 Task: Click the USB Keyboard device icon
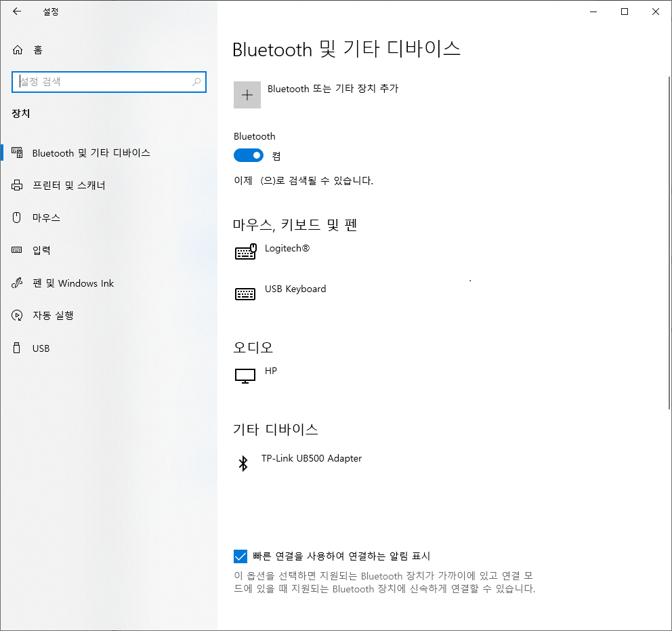point(245,293)
